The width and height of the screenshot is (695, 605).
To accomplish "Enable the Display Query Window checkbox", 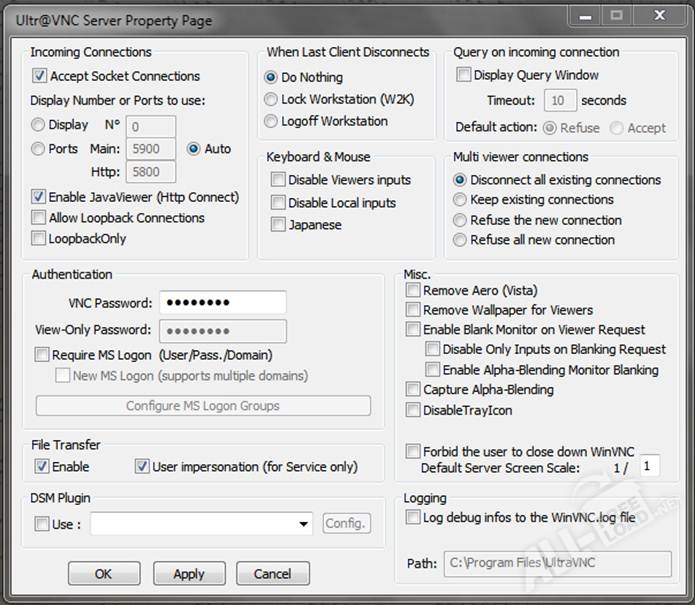I will tap(464, 75).
